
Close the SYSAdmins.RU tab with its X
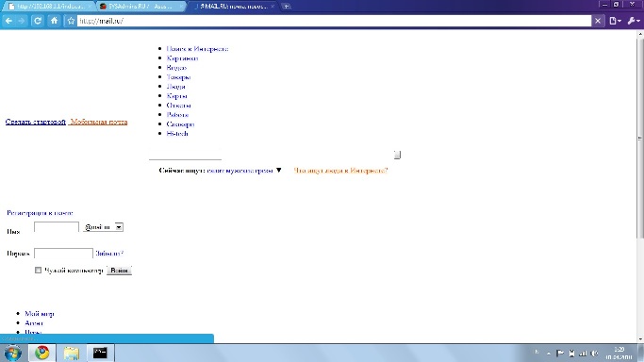click(x=181, y=7)
